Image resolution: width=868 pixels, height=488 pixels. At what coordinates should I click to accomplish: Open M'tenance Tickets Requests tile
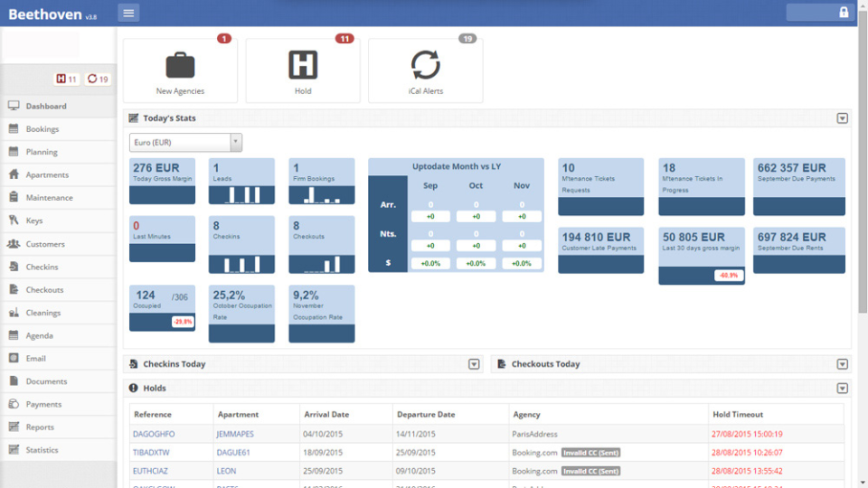coord(600,186)
